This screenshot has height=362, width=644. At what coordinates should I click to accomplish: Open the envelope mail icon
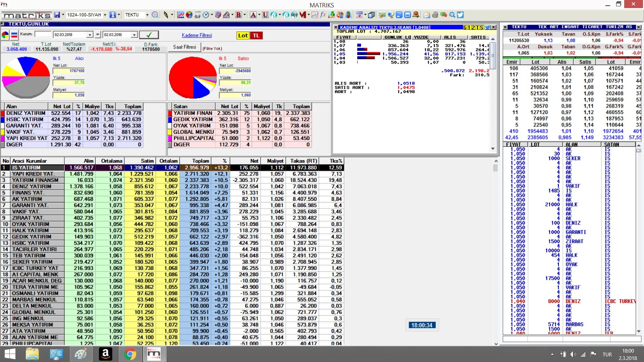[427, 15]
